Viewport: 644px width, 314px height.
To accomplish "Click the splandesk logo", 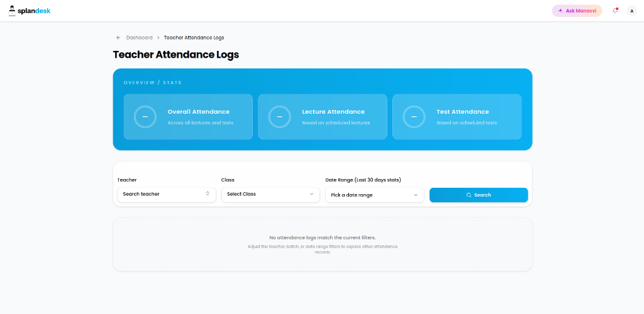I will [x=29, y=11].
